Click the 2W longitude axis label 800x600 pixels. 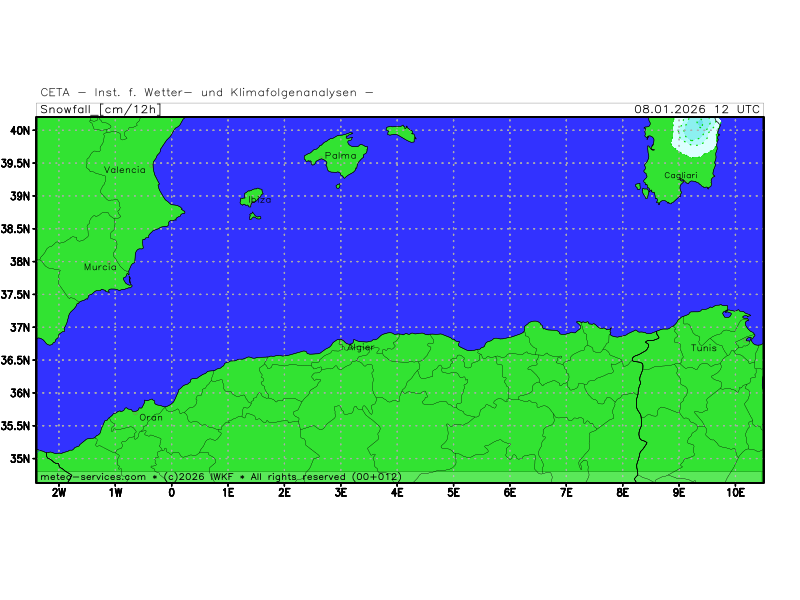coord(59,492)
